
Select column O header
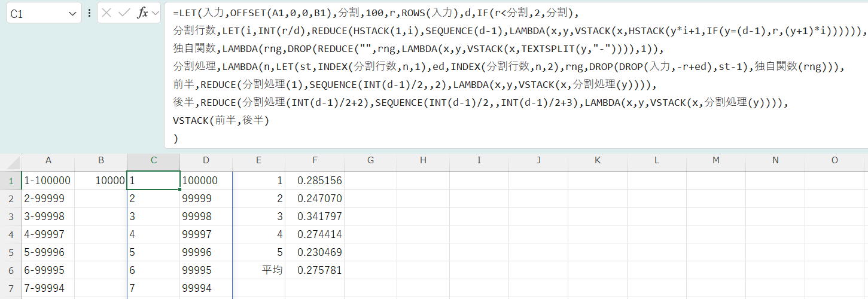pyautogui.click(x=835, y=160)
